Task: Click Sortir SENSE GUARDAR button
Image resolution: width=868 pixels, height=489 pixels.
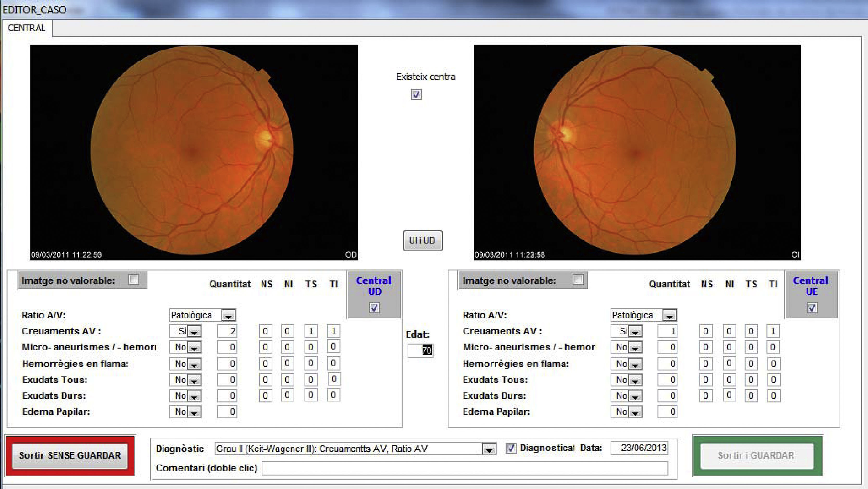Action: point(70,456)
